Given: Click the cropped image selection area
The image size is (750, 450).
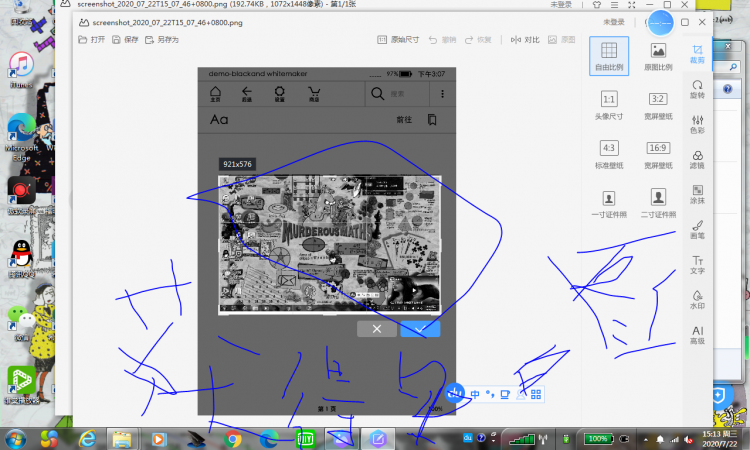Looking at the screenshot, I should pos(330,245).
